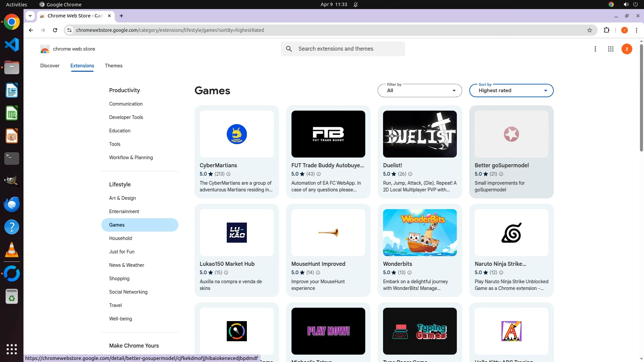View site information icon in address bar
644x362 pixels.
tap(69, 30)
